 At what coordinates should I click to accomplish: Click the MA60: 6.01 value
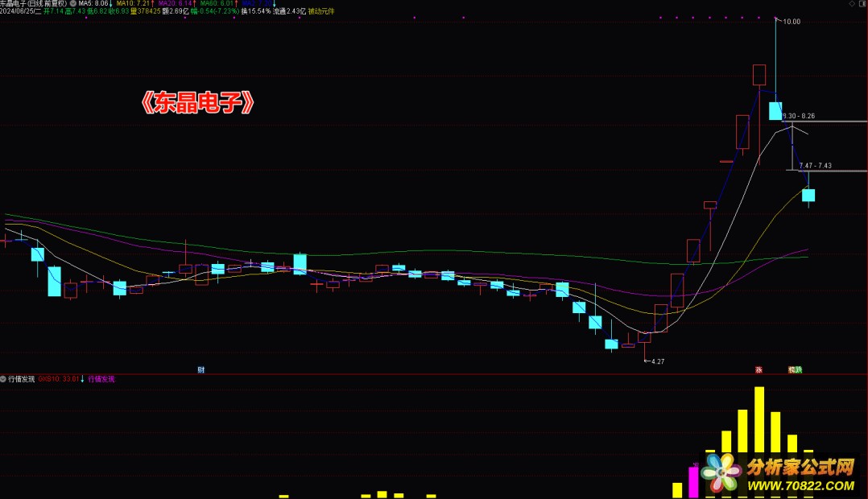pyautogui.click(x=217, y=3)
